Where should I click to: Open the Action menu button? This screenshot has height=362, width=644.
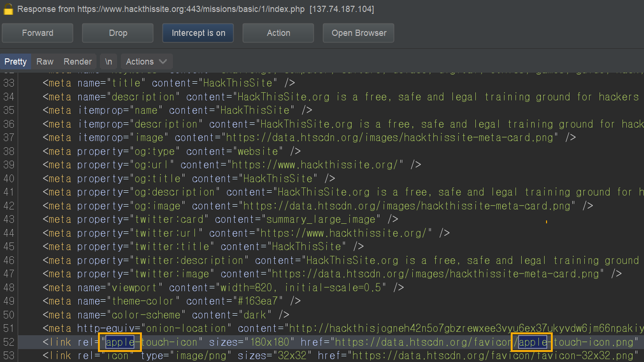coord(279,33)
